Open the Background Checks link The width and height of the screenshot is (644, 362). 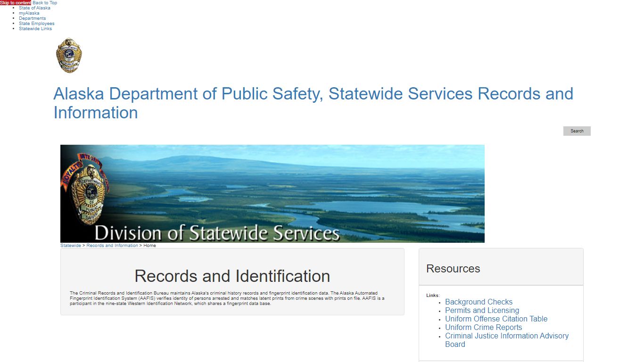(479, 302)
